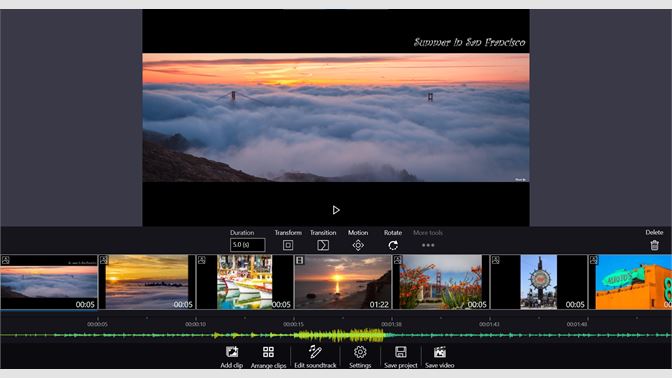Viewport: 672px width, 378px height.
Task: Select the foggy bridge clip thumbnail
Action: coord(49,282)
